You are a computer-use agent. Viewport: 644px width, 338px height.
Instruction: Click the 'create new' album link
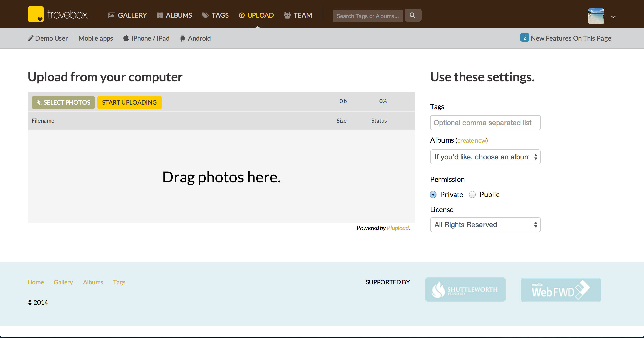[471, 141]
